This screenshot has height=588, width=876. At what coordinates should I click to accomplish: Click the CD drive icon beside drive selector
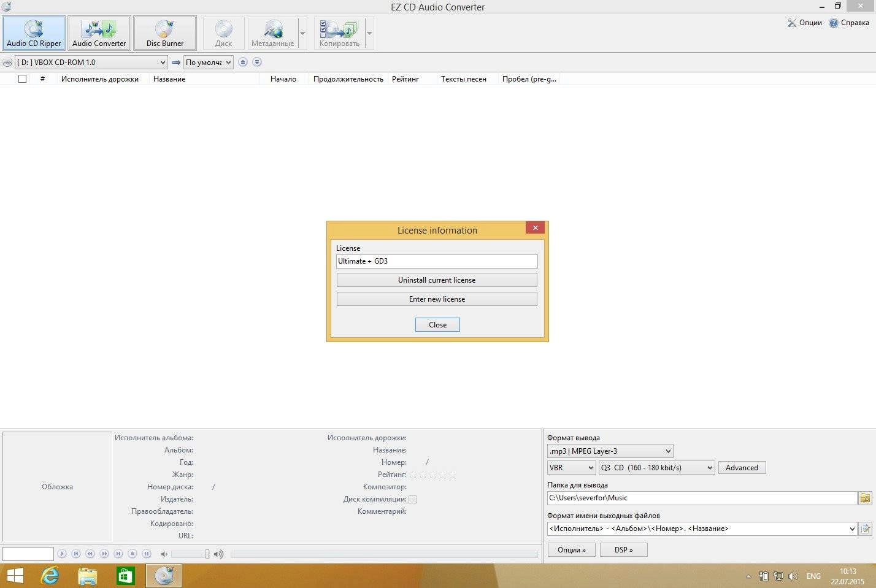(7, 62)
